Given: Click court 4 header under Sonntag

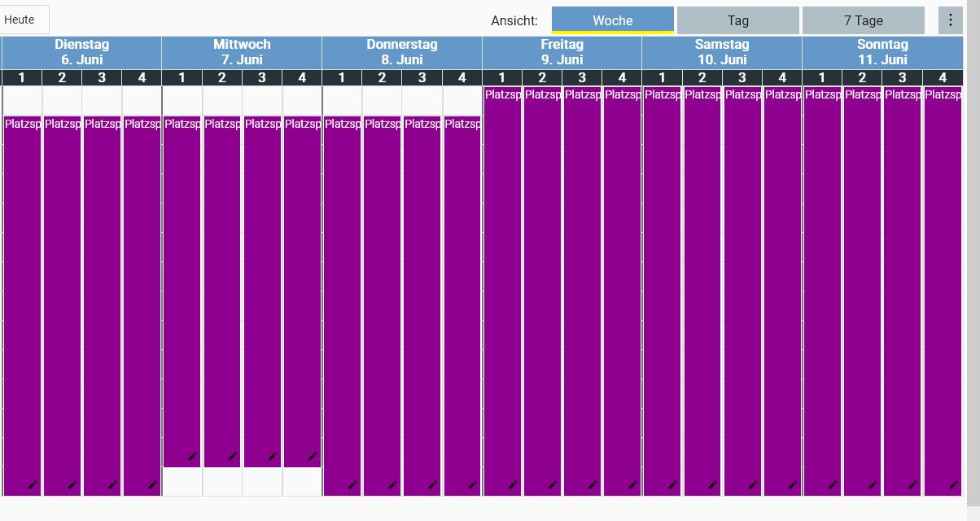Looking at the screenshot, I should 943,77.
